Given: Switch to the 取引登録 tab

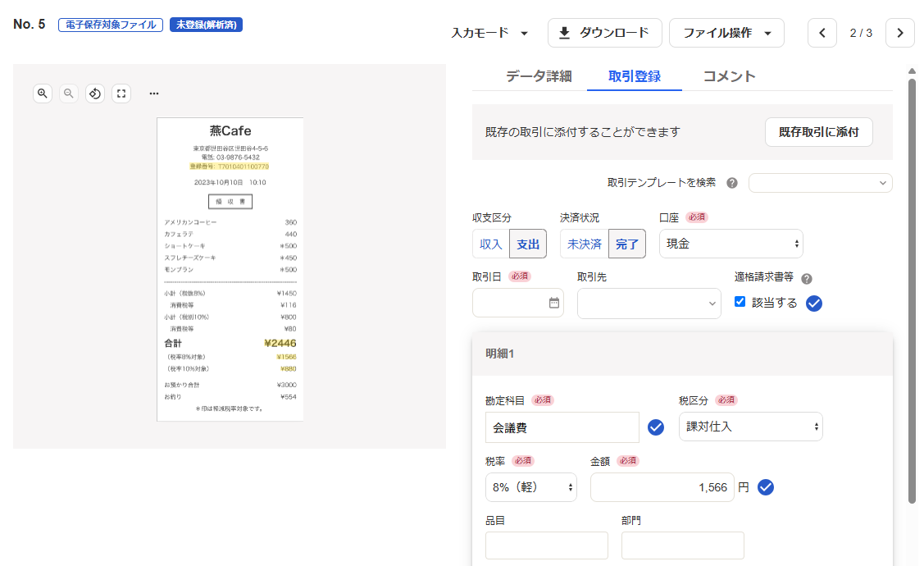Looking at the screenshot, I should point(634,76).
